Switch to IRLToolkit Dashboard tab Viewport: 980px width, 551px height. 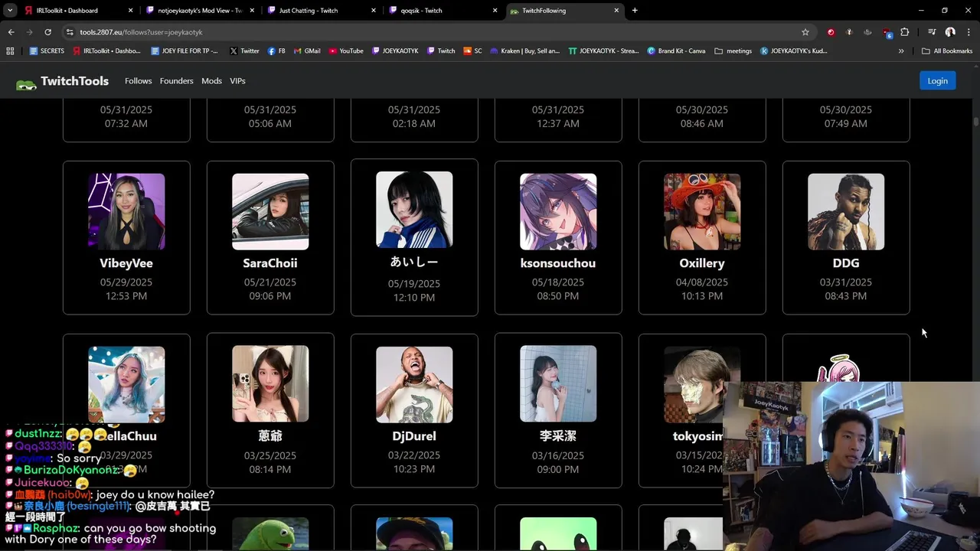tap(79, 11)
